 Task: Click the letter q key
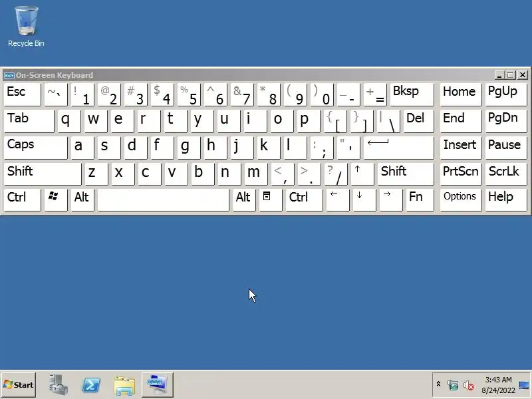(69, 121)
